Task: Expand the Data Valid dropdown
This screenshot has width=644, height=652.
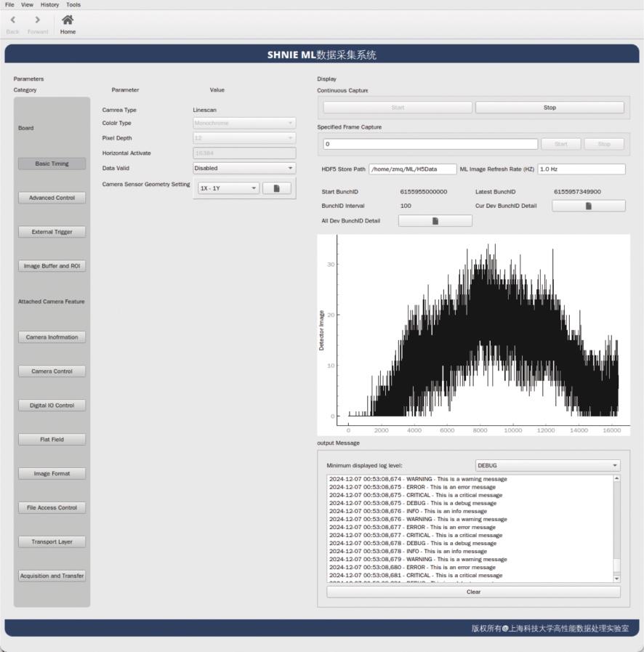Action: [x=244, y=168]
